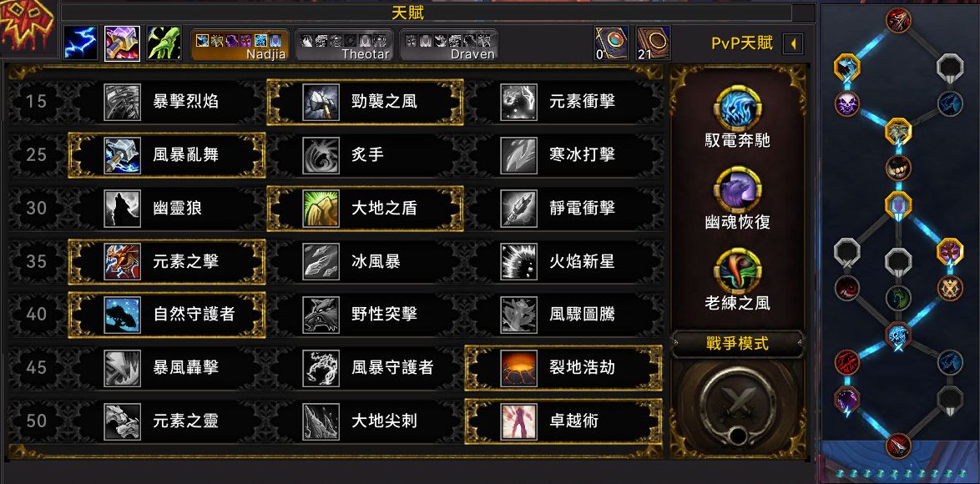The width and height of the screenshot is (980, 484).
Task: Choose the 元素衝擊 talent icon
Action: pyautogui.click(x=518, y=102)
